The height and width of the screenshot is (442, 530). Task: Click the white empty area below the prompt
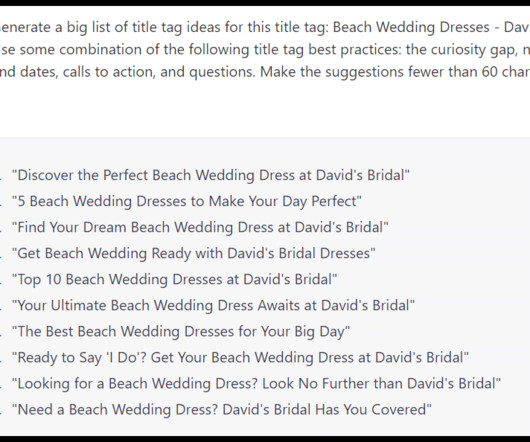(x=265, y=110)
